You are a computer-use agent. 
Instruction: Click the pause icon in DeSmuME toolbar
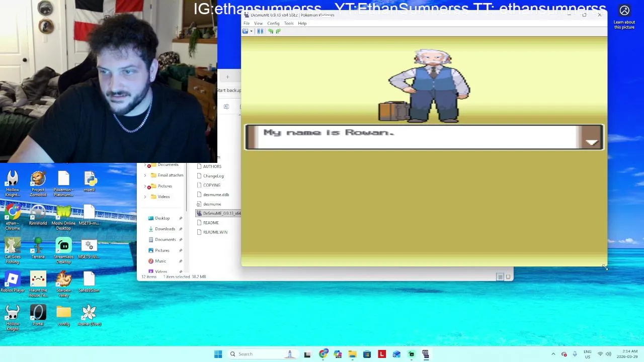(x=260, y=31)
